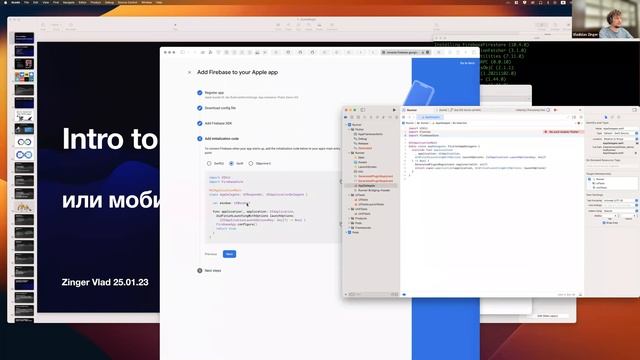Open Text Encoding dropdown in inspector
Image resolution: width=640 pixels, height=360 pixels.
620,201
